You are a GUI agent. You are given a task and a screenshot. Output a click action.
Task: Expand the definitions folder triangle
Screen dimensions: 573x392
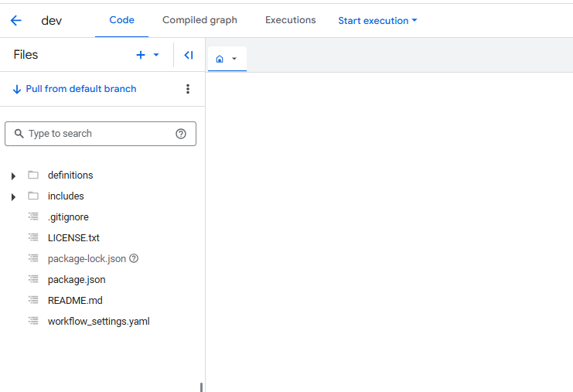pos(13,176)
